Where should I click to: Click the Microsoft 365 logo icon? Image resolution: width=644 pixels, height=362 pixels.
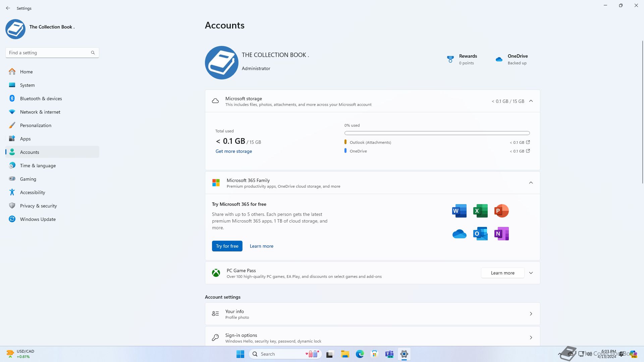click(x=216, y=183)
